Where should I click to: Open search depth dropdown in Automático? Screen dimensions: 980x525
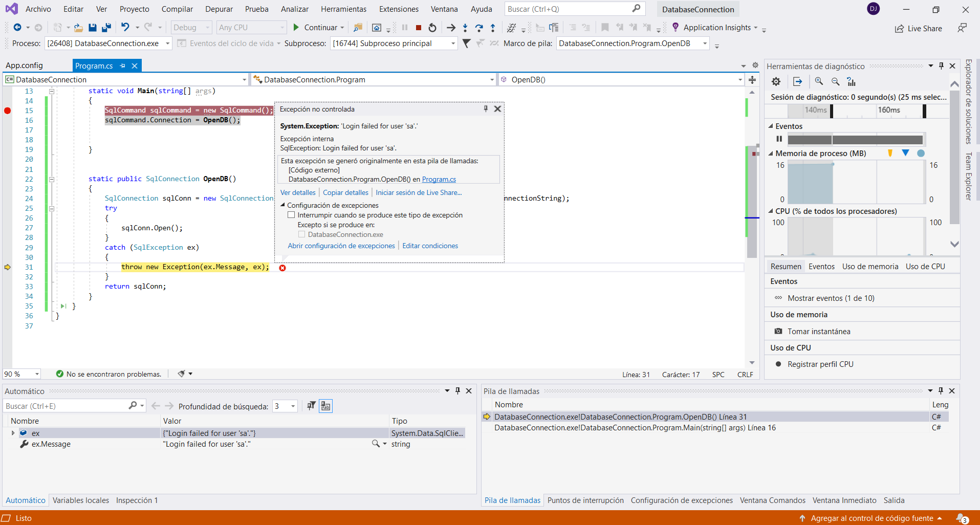293,406
